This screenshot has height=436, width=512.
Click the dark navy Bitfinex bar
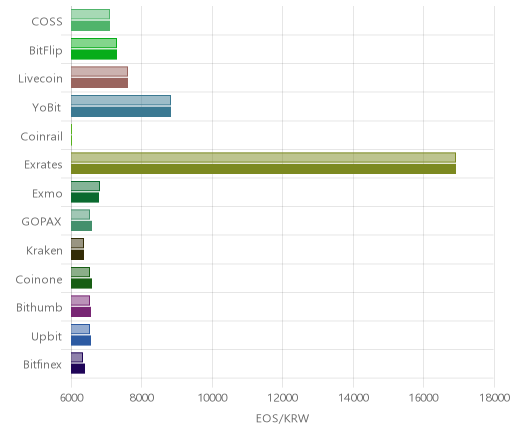pyautogui.click(x=78, y=369)
